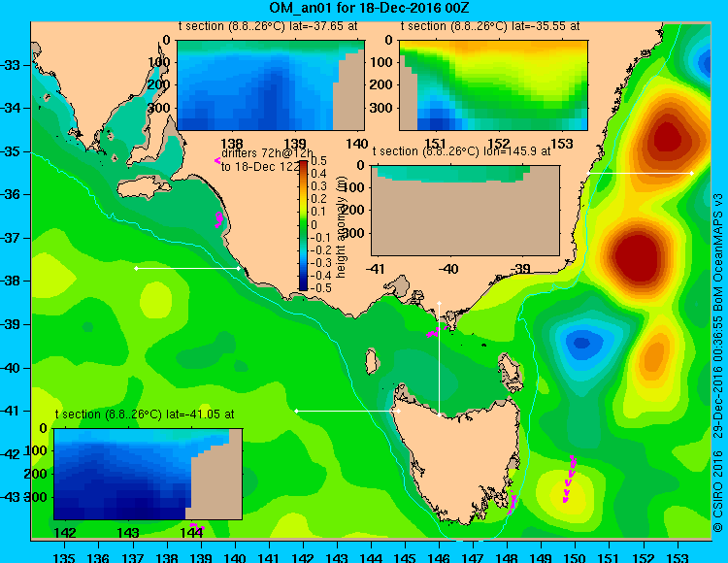This screenshot has width=728, height=563.
Task: Click the 'height anomaly (m)' axis label
Action: (342, 227)
